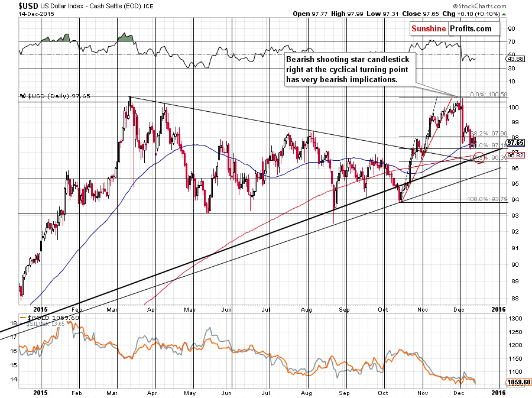This screenshot has height=398, width=532.
Task: Click the 1100 level on gold axis
Action: [515, 372]
